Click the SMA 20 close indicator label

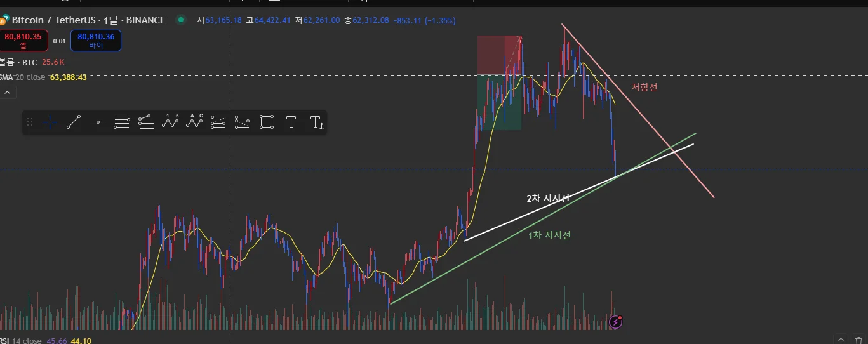(x=22, y=77)
